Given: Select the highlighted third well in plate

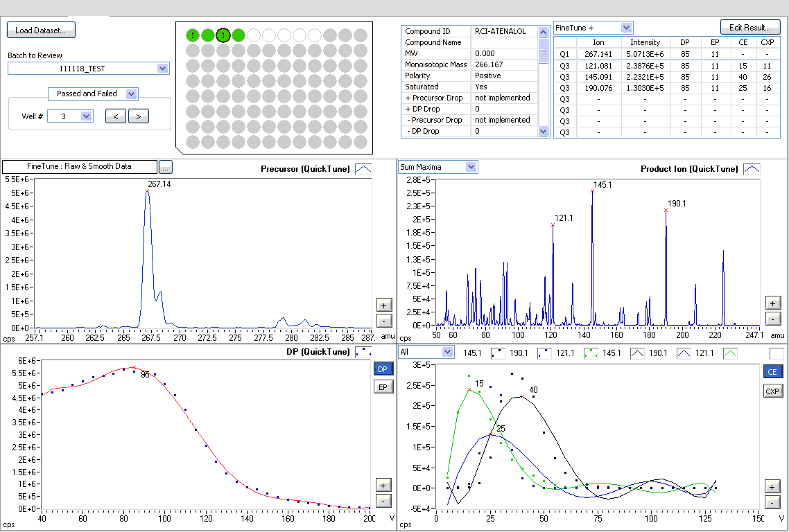Looking at the screenshot, I should point(223,35).
